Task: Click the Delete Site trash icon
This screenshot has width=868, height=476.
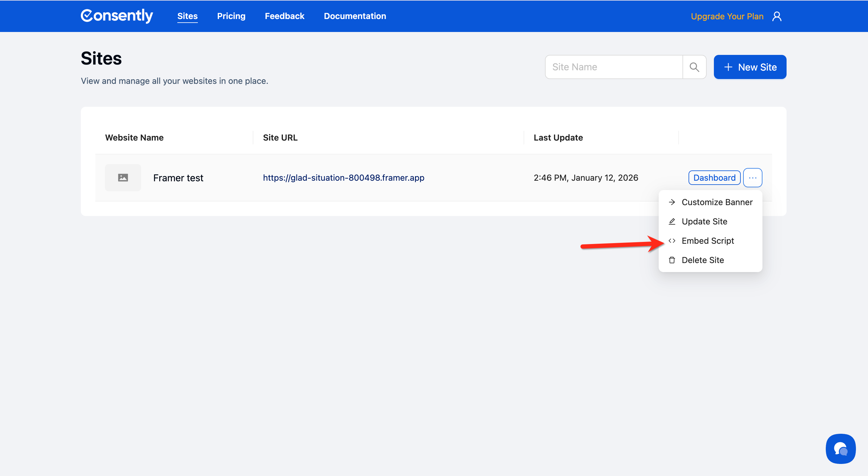Action: click(672, 260)
